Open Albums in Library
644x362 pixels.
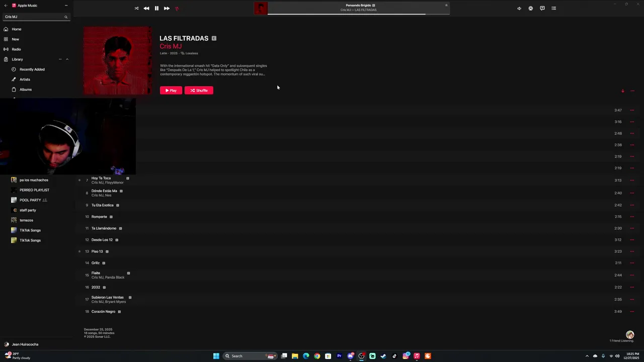point(26,89)
